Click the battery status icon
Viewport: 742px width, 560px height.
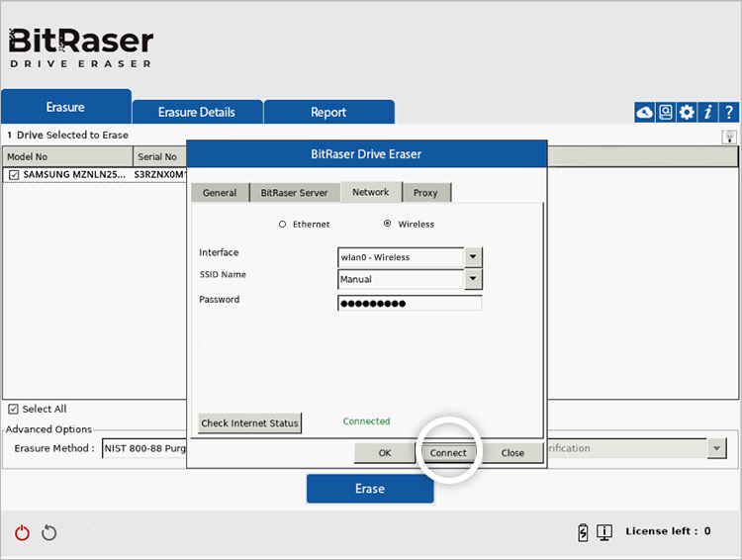[583, 532]
